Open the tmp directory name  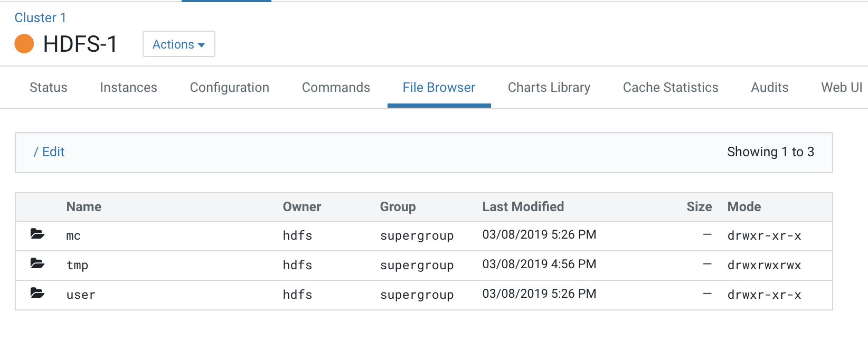[77, 265]
